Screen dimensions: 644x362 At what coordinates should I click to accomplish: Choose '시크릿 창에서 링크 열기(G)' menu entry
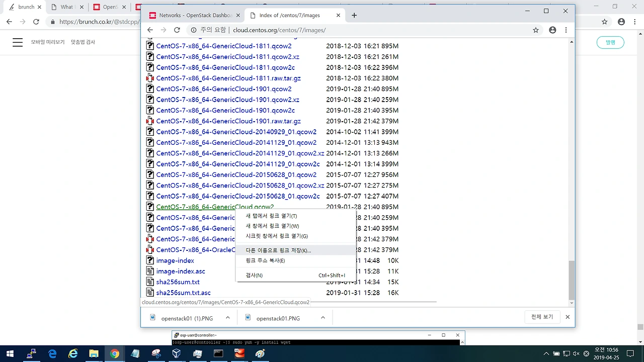click(296, 236)
